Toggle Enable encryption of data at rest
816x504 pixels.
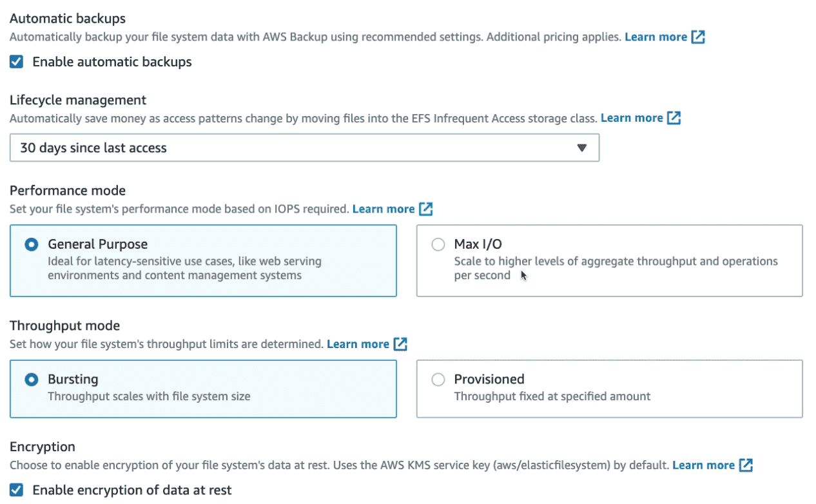17,490
